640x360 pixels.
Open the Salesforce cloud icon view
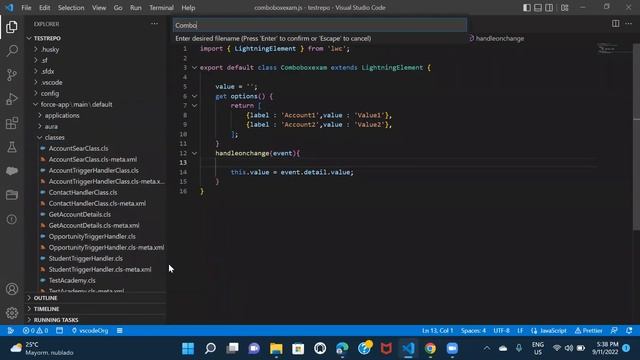[x=12, y=171]
